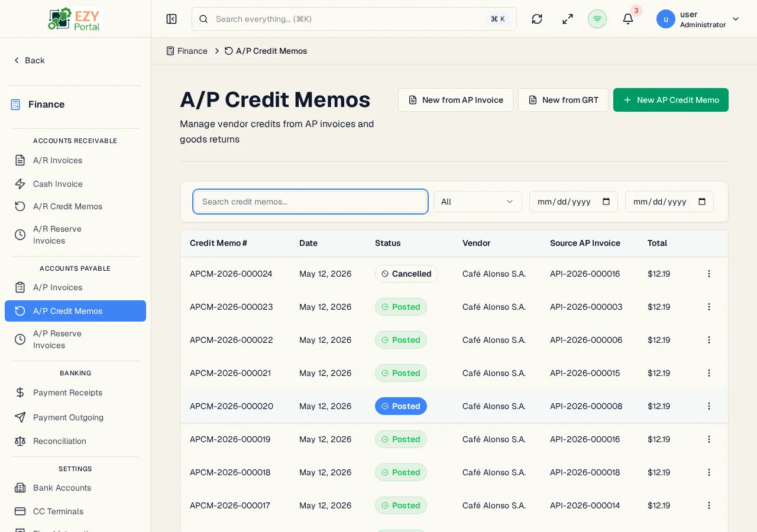Viewport: 757px width, 532px height.
Task: Click the EZY Portal logo
Action: (x=75, y=19)
